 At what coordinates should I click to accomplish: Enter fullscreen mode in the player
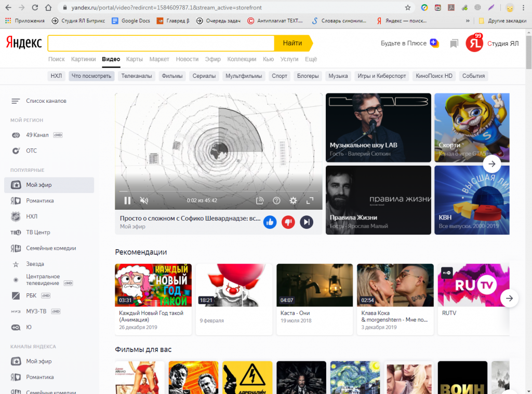point(310,200)
